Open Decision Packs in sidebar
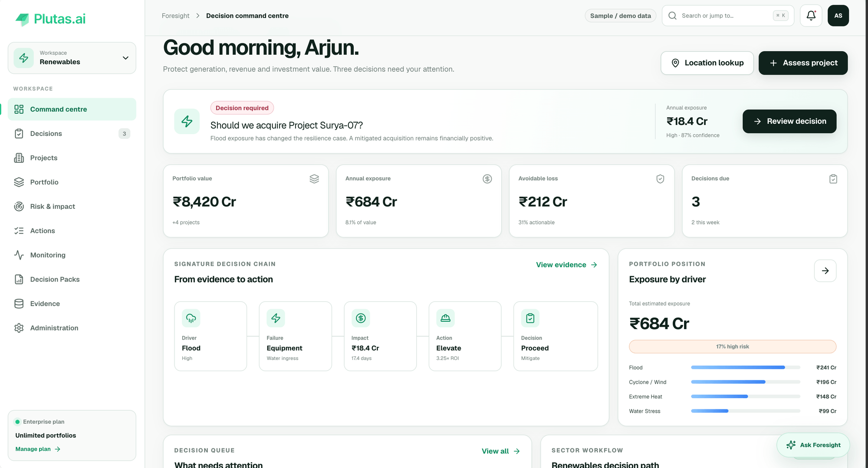This screenshot has width=868, height=468. click(x=72, y=280)
